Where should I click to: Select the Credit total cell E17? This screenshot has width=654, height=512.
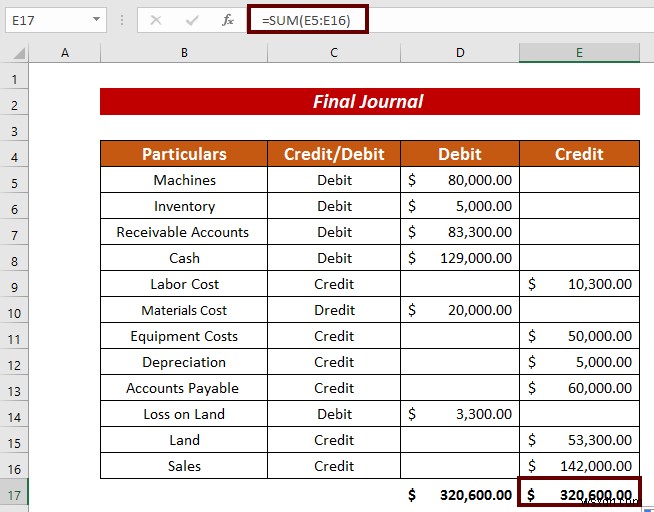pos(579,492)
